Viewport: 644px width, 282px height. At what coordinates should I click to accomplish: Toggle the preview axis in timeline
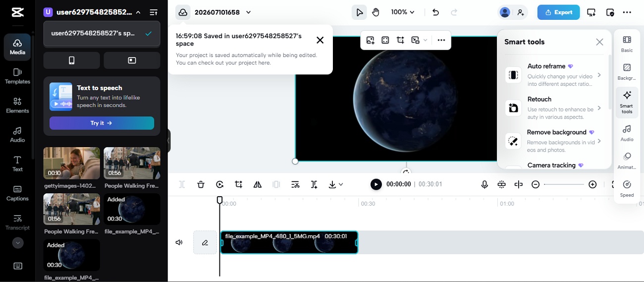click(x=519, y=184)
